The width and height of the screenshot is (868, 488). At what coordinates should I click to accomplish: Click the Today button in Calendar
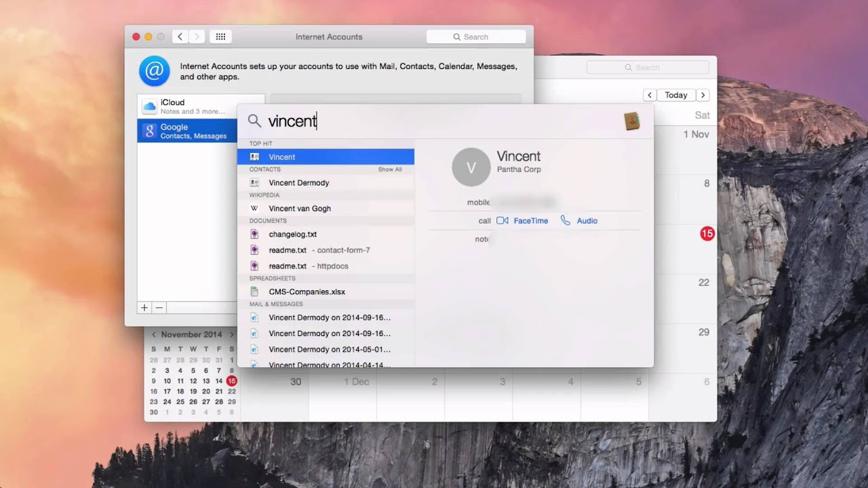click(676, 95)
